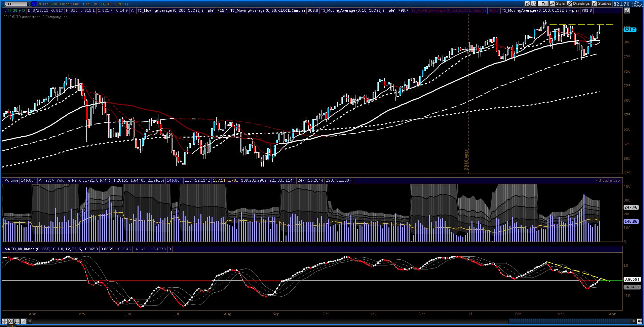Select the red 20-period moving average label
Viewport: 644px width, 327px height.
449,10
